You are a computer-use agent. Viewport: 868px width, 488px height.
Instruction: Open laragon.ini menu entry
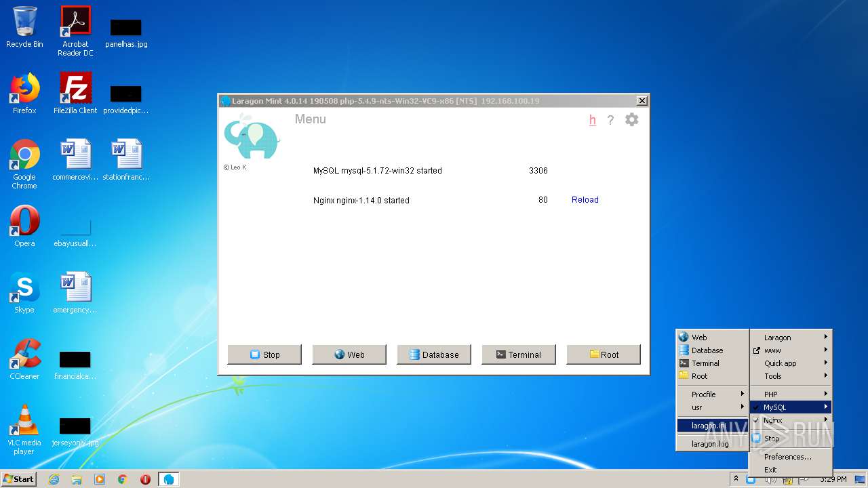(x=712, y=426)
